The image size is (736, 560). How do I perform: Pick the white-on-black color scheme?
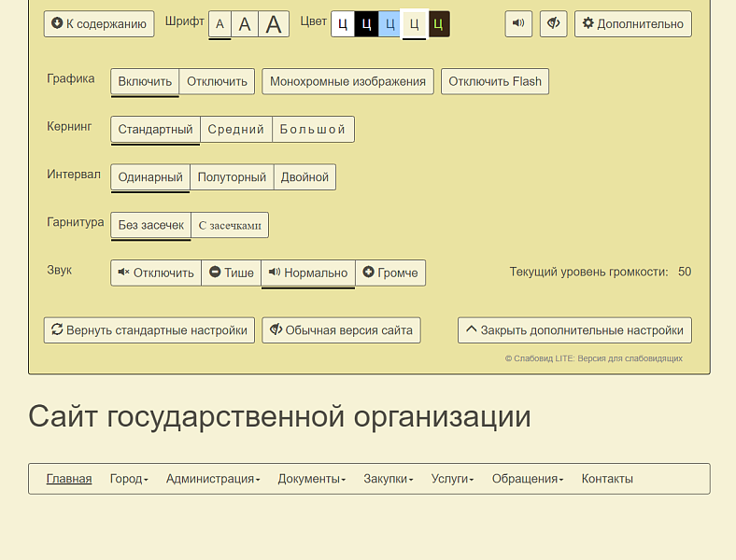[366, 24]
